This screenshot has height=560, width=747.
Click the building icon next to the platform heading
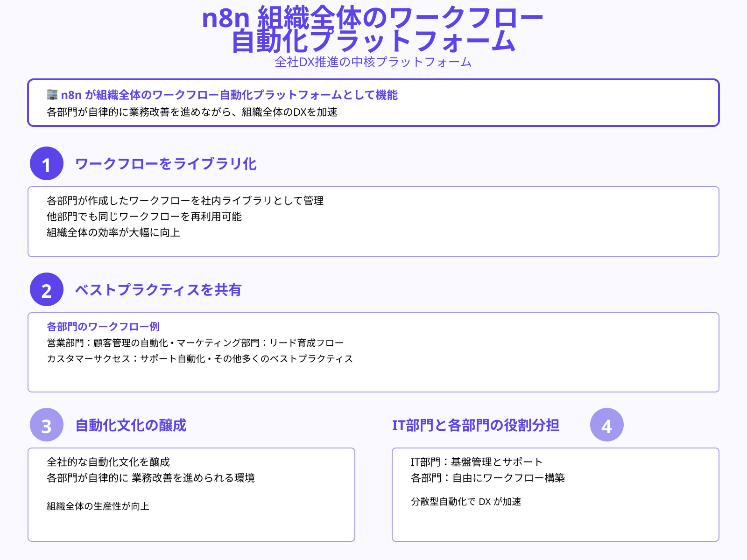coord(52,95)
